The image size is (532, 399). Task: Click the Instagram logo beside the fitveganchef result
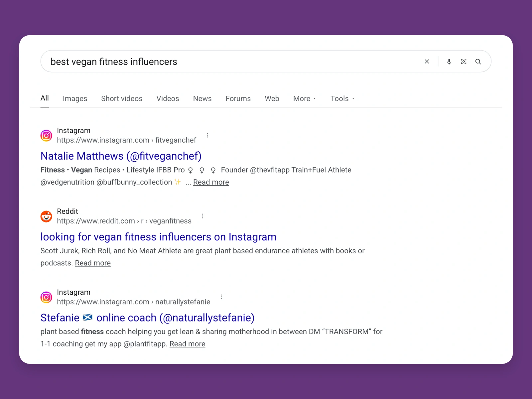click(x=46, y=136)
